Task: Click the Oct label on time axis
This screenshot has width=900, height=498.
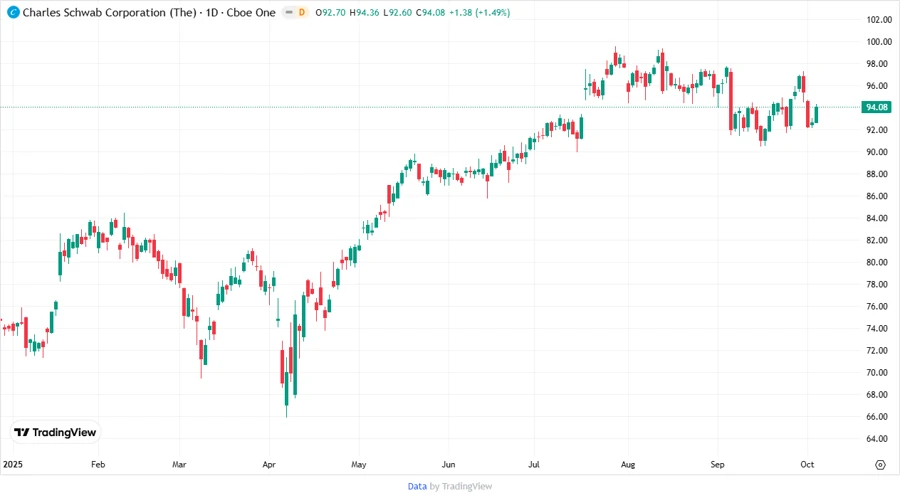Action: coord(806,465)
